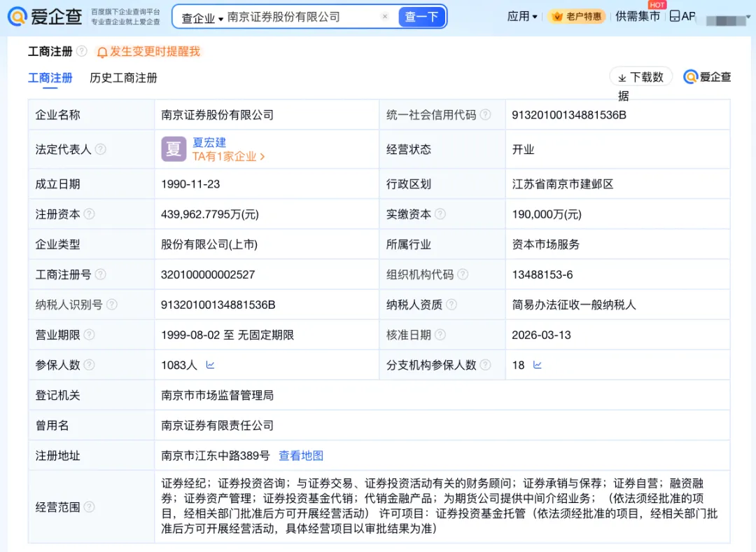Clear the search box with the x icon
This screenshot has height=552, width=756.
[385, 16]
